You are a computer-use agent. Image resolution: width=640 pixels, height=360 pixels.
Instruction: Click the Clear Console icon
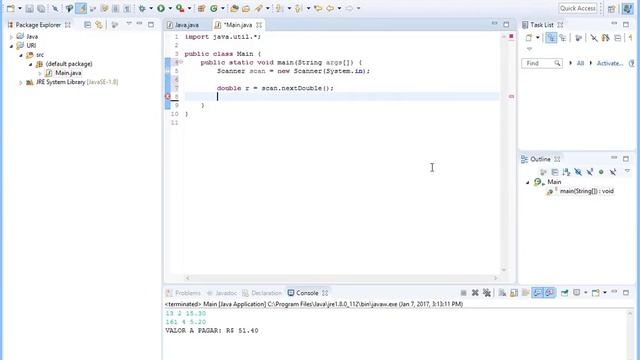click(502, 293)
